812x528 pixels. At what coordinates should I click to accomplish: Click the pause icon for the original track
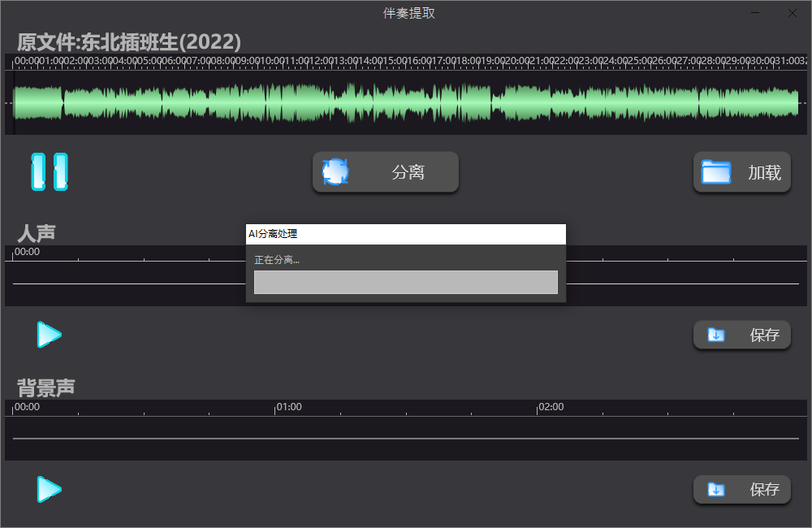click(x=48, y=171)
